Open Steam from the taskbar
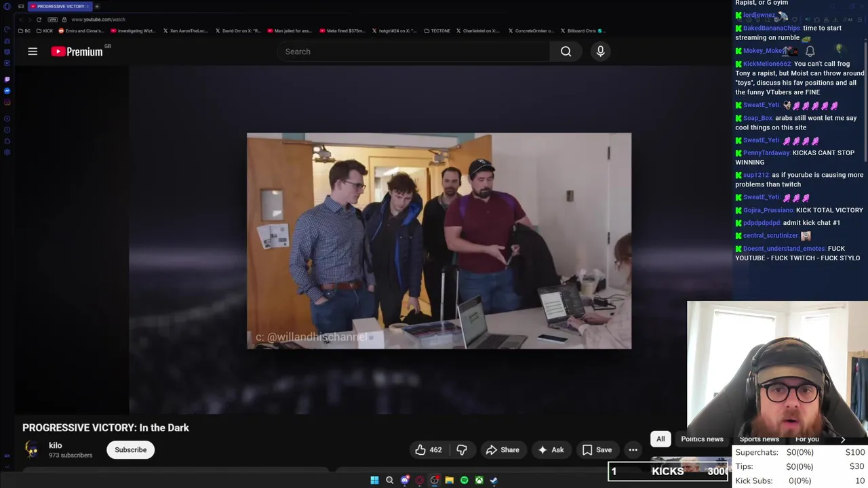The height and width of the screenshot is (488, 868). click(x=494, y=480)
